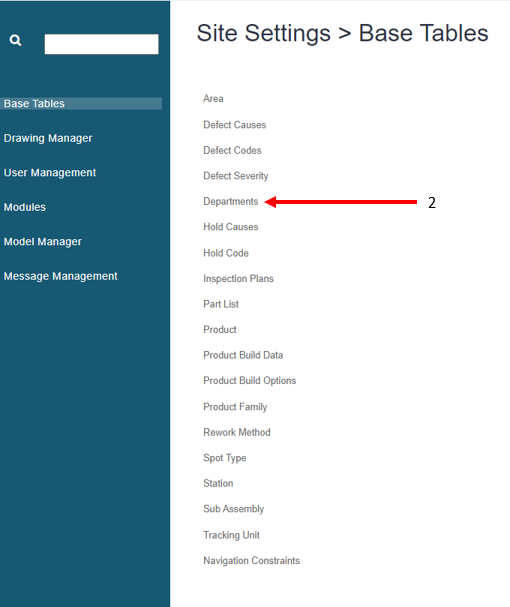The image size is (510, 607).
Task: Click the search magnifier icon
Action: pyautogui.click(x=15, y=40)
